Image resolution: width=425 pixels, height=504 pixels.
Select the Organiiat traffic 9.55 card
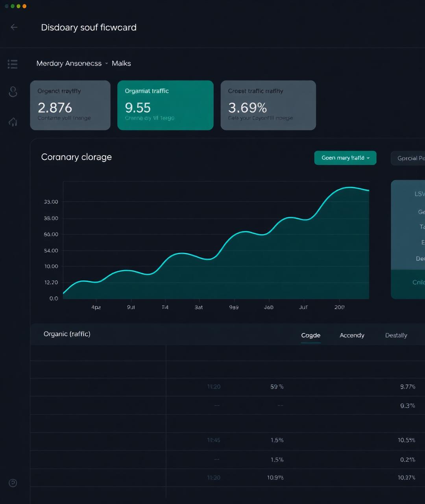click(165, 105)
